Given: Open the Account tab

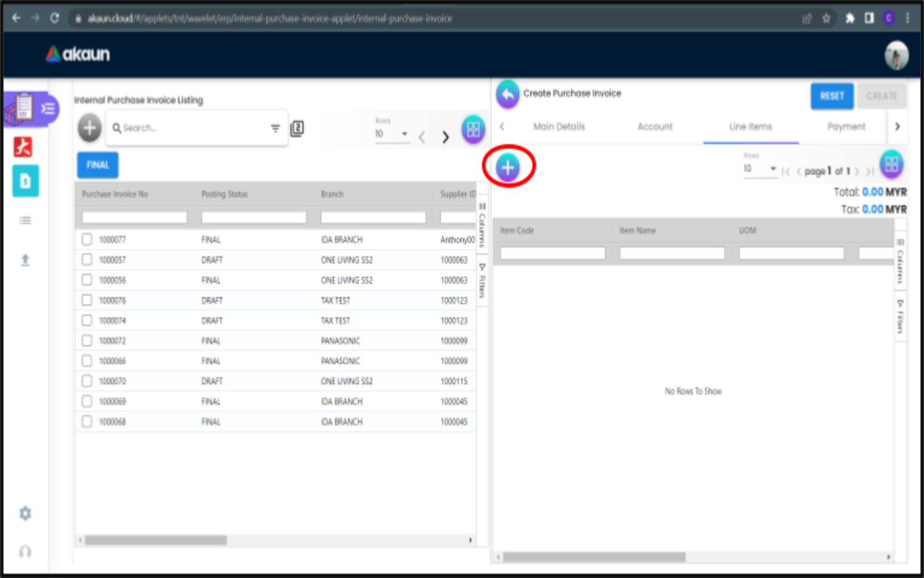Looking at the screenshot, I should (x=654, y=127).
